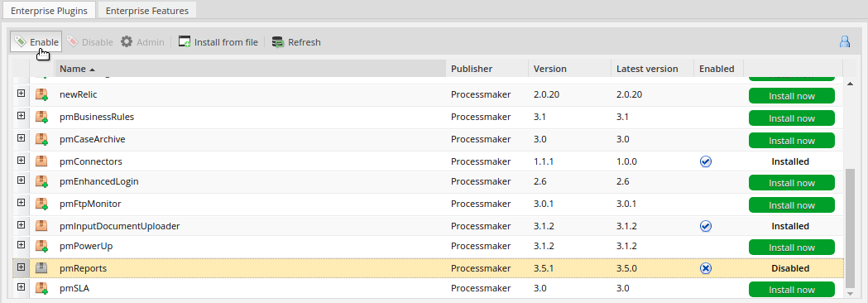Click the pmFtpMonitor plugin package icon
The width and height of the screenshot is (868, 303).
41,204
